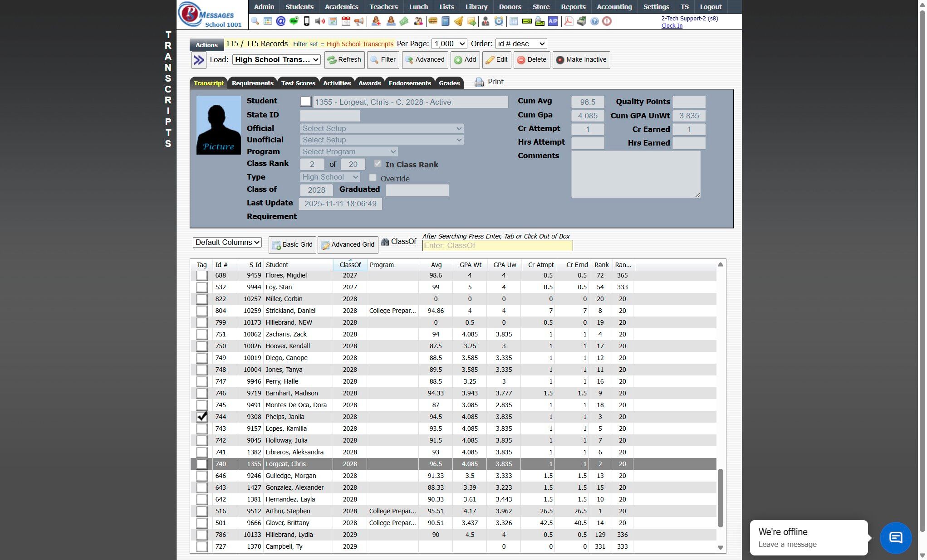The width and height of the screenshot is (927, 560).
Task: Click the Make Inactive button
Action: click(581, 59)
